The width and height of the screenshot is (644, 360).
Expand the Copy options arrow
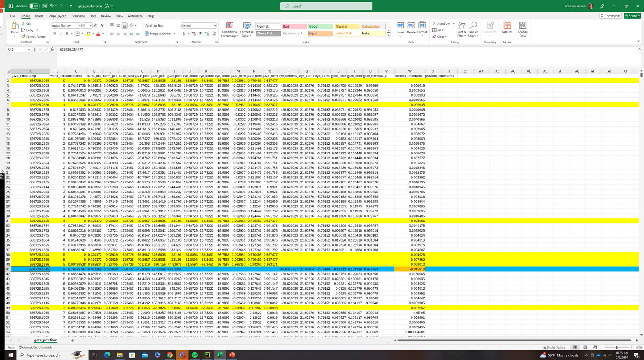tap(37, 30)
